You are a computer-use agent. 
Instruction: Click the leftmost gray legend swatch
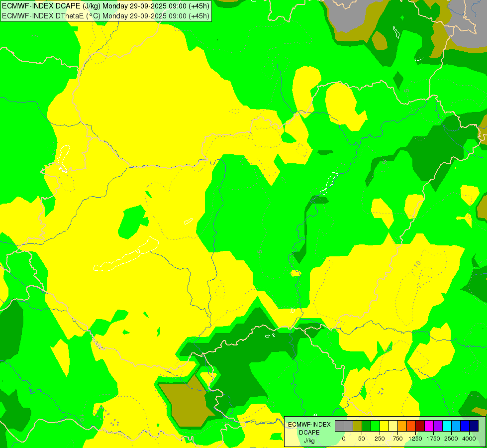click(339, 426)
